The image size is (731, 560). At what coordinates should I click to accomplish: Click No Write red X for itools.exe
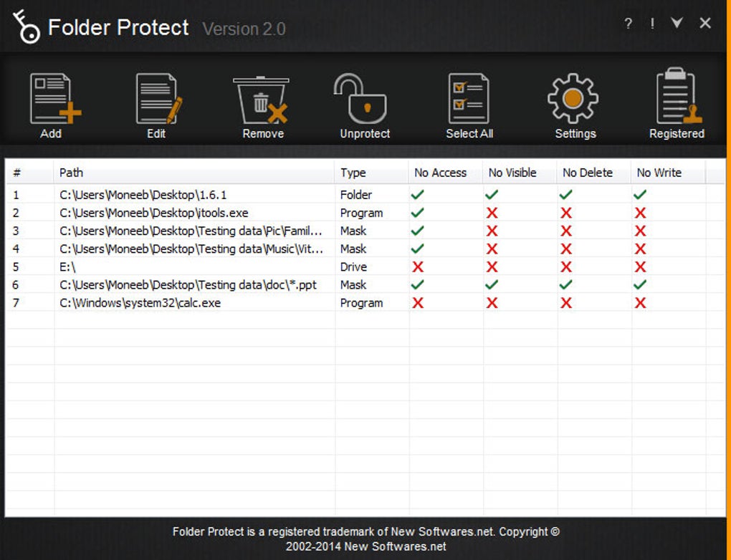pyautogui.click(x=640, y=213)
